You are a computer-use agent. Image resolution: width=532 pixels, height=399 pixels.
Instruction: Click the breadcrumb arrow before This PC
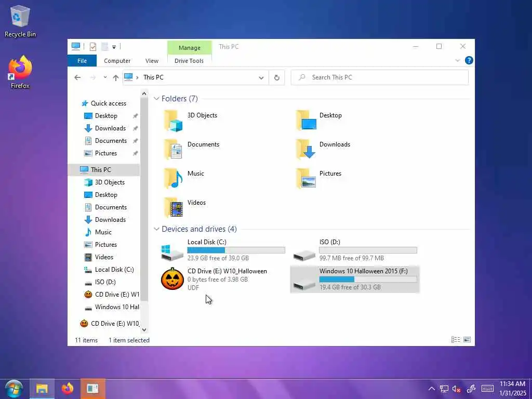[137, 77]
